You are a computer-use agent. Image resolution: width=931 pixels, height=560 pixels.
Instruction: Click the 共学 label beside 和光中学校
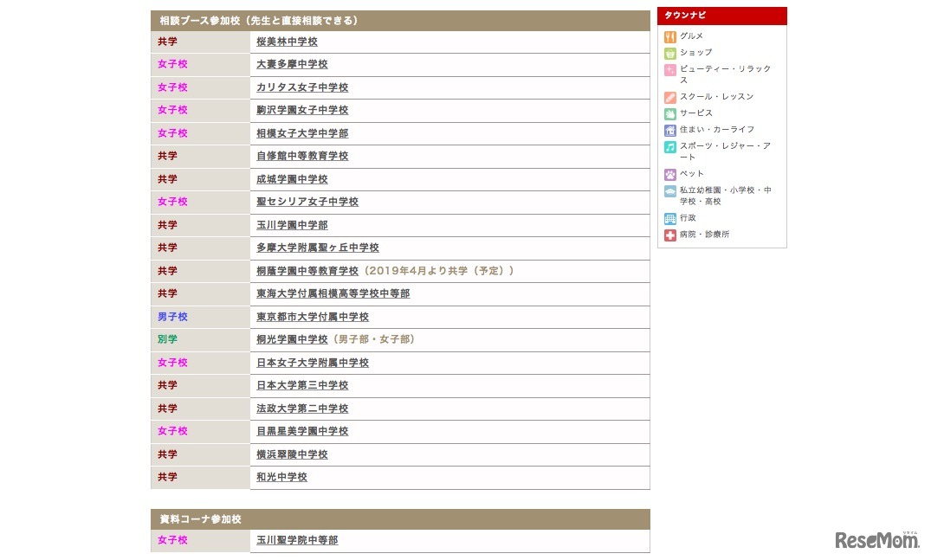pos(167,477)
